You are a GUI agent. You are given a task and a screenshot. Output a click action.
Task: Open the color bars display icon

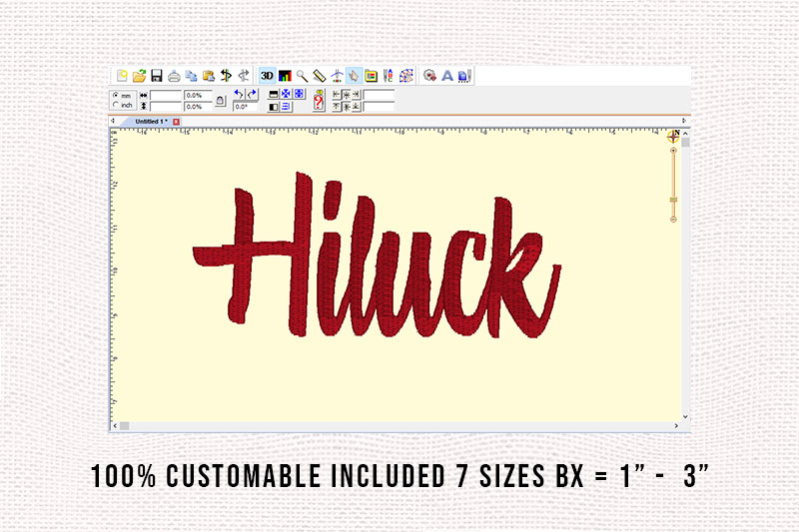tap(285, 77)
